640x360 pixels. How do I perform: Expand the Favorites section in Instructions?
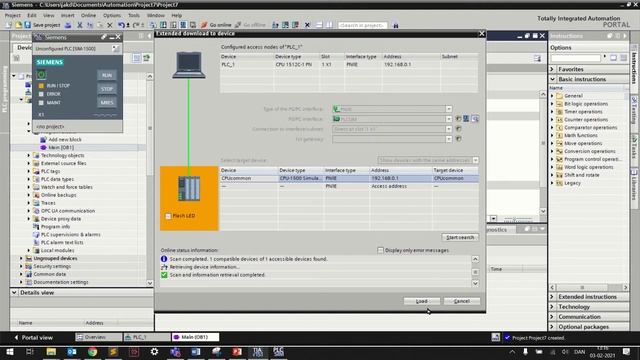point(553,69)
